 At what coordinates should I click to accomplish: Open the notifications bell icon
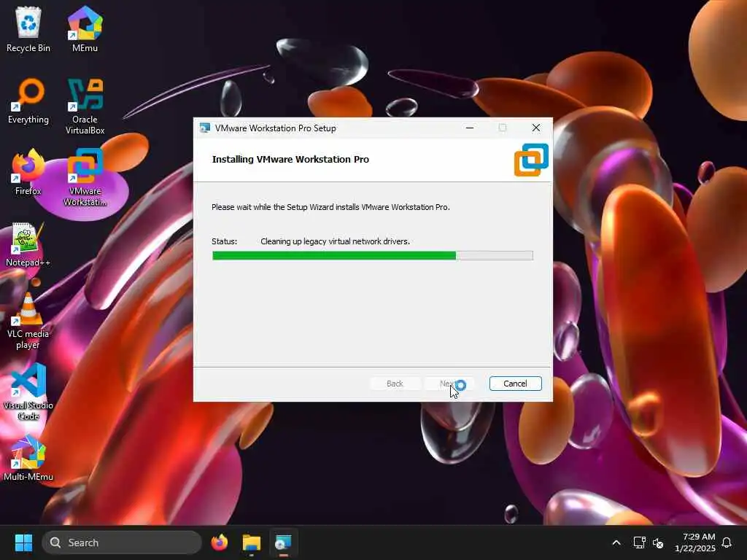click(x=727, y=542)
